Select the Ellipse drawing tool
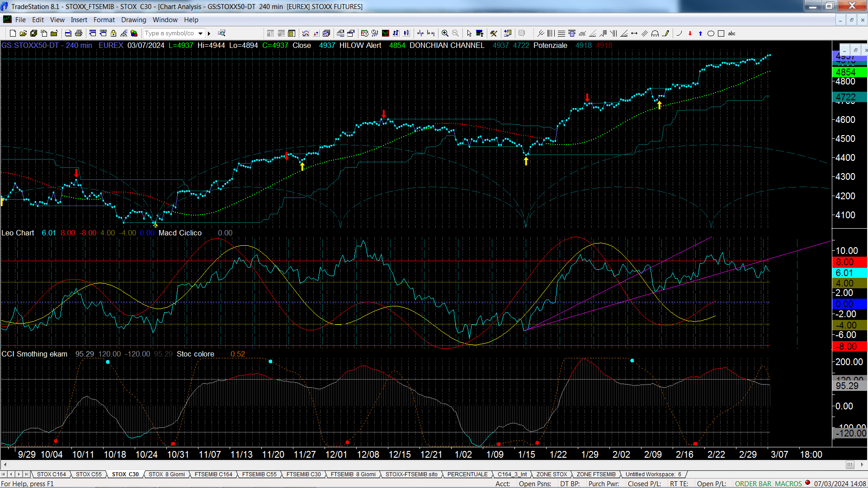The height and width of the screenshot is (488, 868). (x=711, y=33)
